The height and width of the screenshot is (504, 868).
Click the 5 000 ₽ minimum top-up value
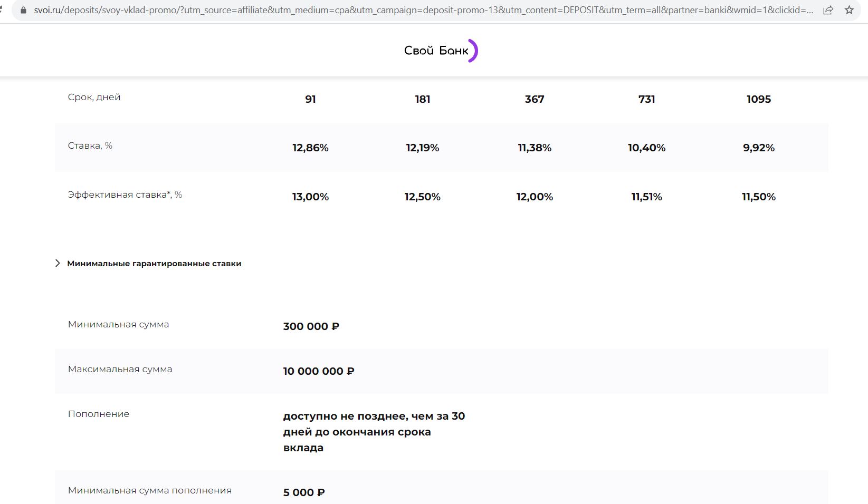click(x=304, y=492)
